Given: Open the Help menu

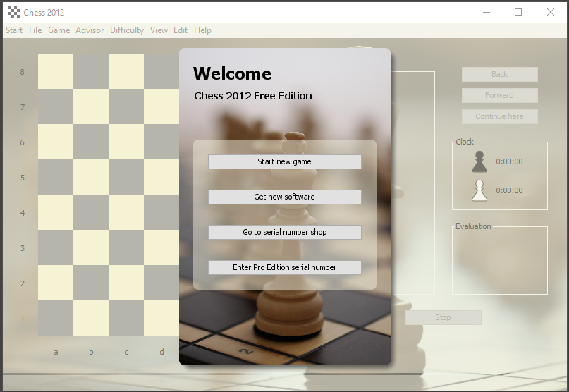Looking at the screenshot, I should coord(202,30).
